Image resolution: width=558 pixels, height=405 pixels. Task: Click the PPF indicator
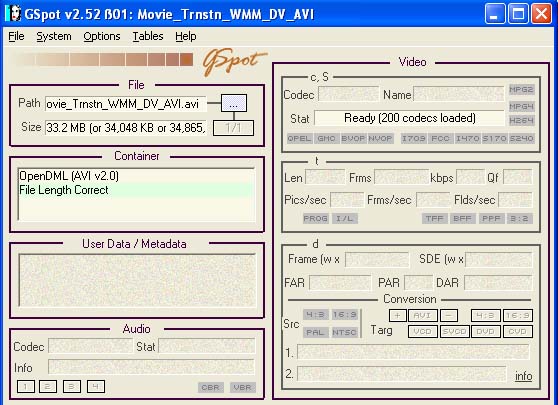[491, 218]
